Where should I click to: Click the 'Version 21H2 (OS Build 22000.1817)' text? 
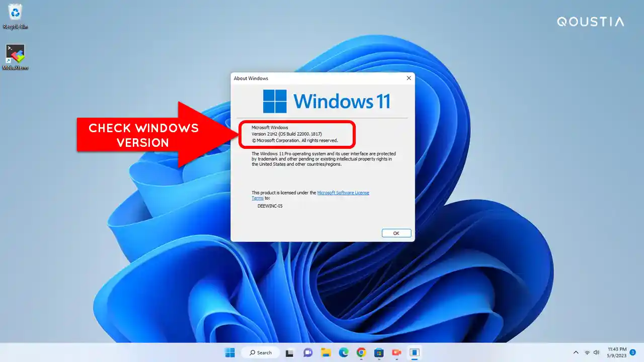point(286,134)
